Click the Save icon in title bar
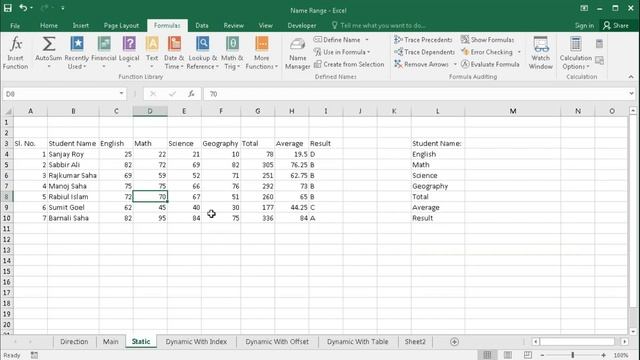This screenshot has width=640, height=360. 8,8
